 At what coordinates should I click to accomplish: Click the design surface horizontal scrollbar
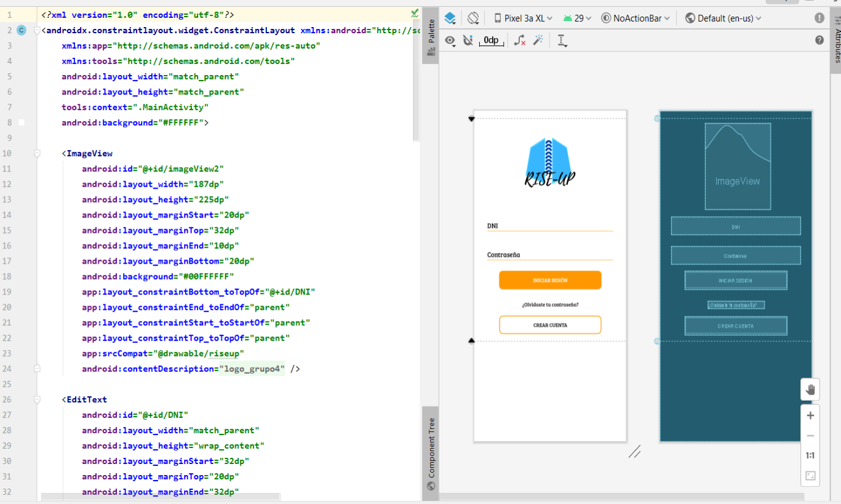621,497
